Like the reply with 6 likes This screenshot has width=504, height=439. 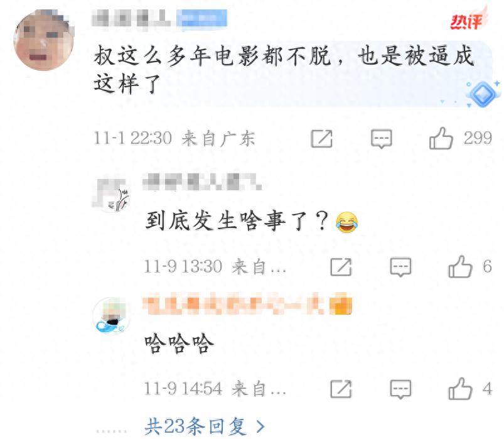click(460, 267)
